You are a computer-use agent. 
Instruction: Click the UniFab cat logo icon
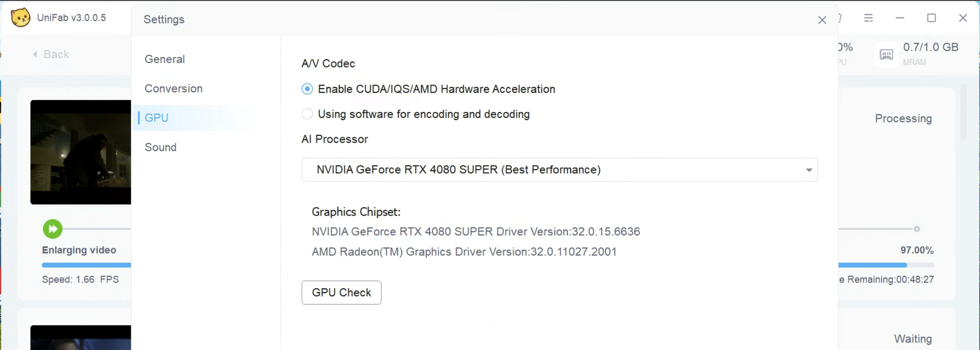21,18
